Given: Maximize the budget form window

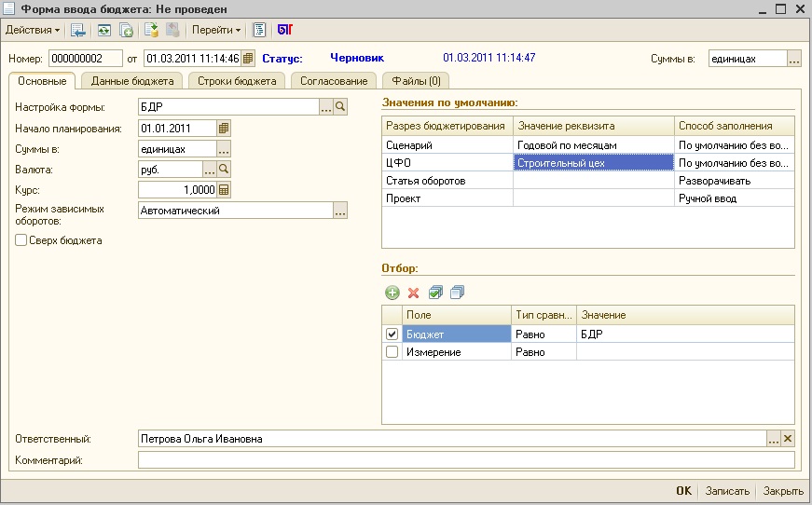Looking at the screenshot, I should 780,8.
